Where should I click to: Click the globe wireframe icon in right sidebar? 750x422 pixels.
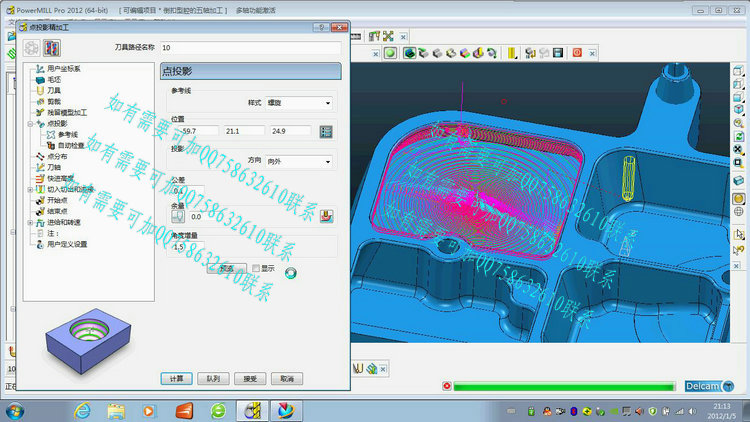coord(739,211)
